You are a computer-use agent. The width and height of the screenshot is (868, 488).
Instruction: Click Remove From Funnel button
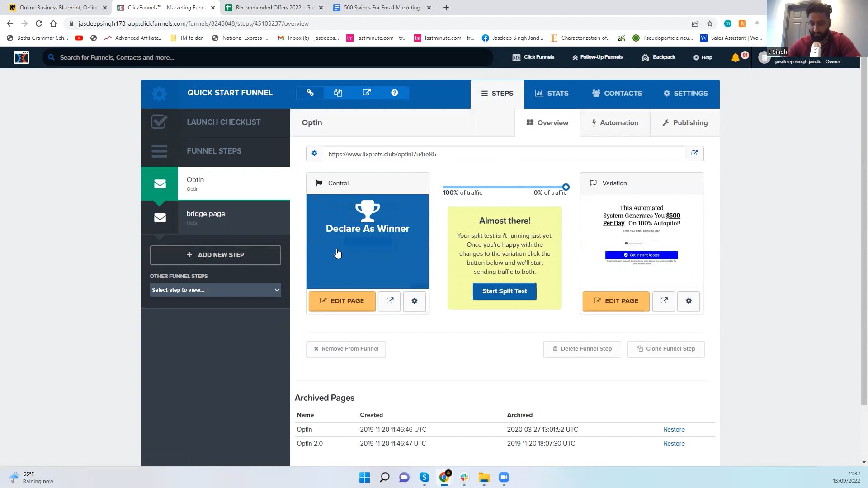tap(346, 349)
